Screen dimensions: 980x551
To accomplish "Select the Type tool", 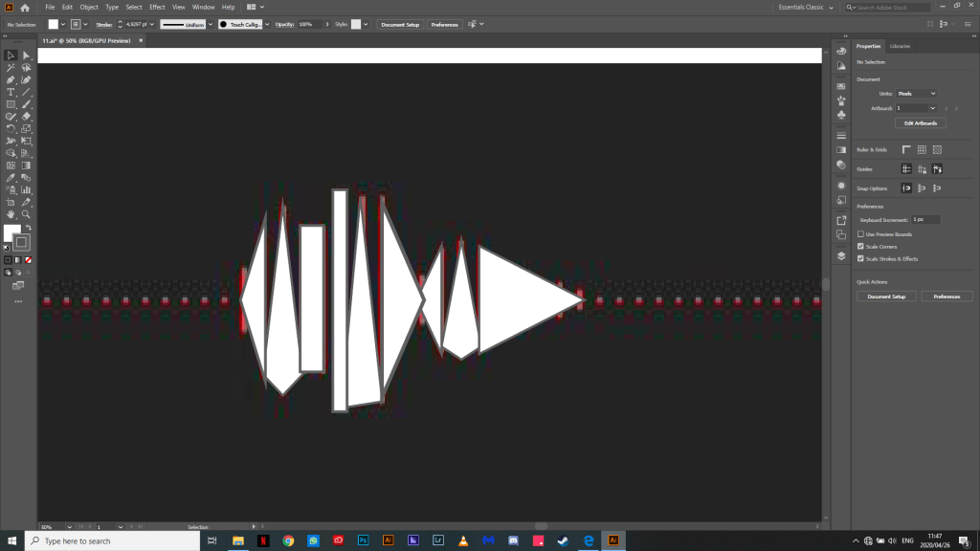I will coord(11,92).
